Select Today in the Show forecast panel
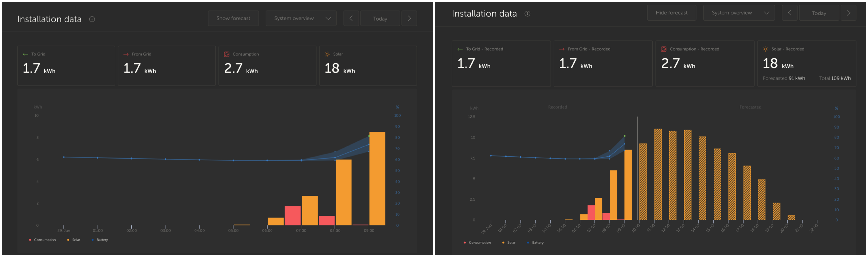868x257 pixels. tap(380, 19)
